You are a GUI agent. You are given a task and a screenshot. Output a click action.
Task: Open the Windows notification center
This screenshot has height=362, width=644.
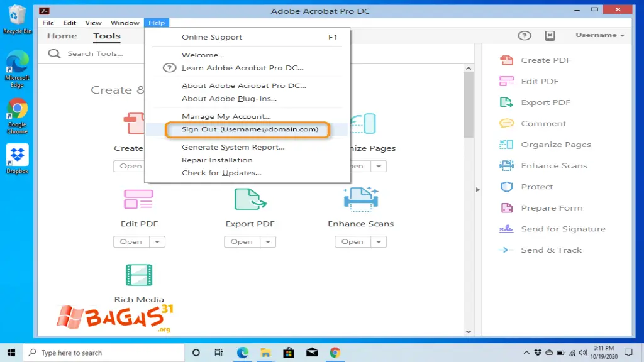628,353
